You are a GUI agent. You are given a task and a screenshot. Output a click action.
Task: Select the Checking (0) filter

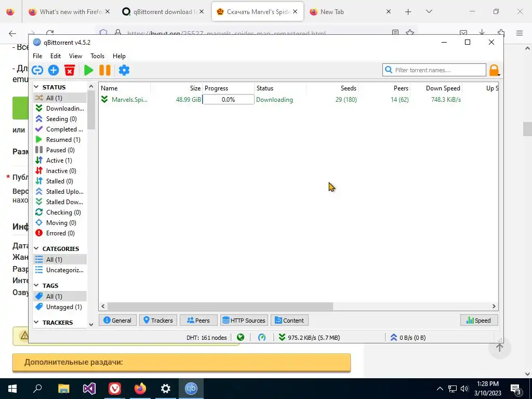60,212
